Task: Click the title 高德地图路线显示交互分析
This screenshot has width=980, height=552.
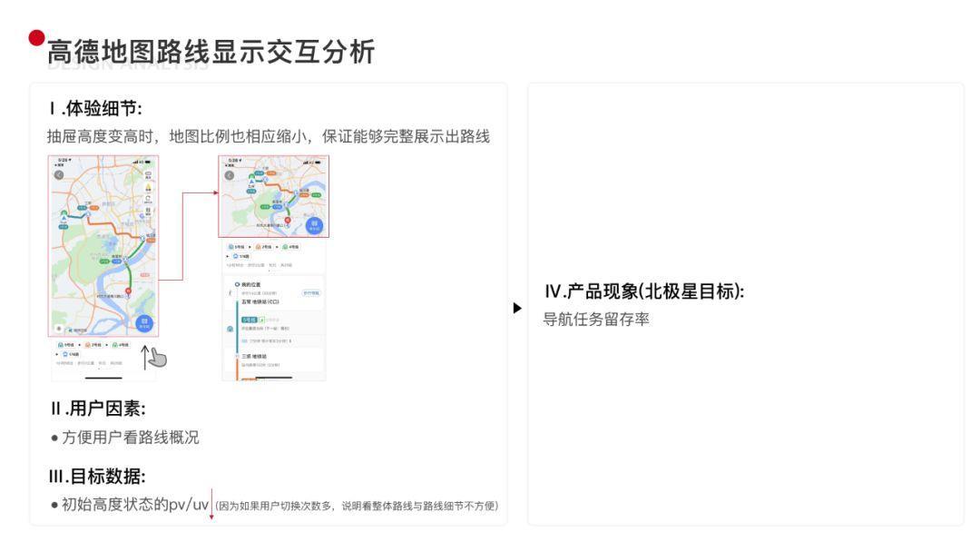Action: pos(211,52)
